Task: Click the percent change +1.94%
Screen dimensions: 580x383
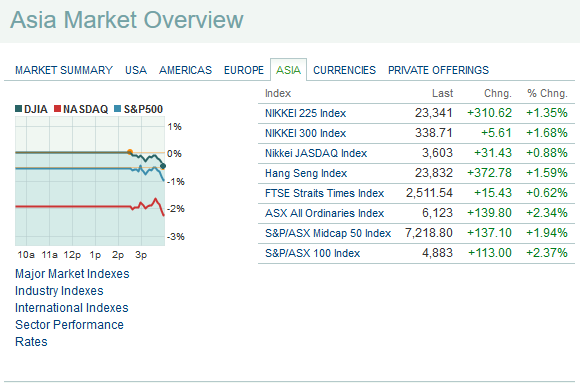Action: [547, 233]
